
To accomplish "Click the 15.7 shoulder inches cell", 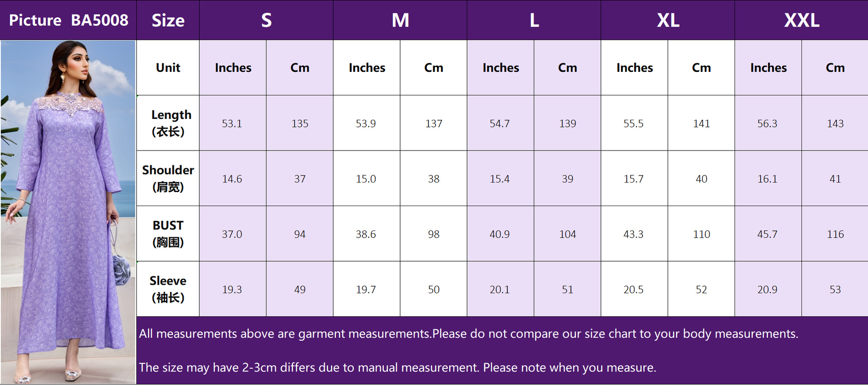I will [634, 179].
